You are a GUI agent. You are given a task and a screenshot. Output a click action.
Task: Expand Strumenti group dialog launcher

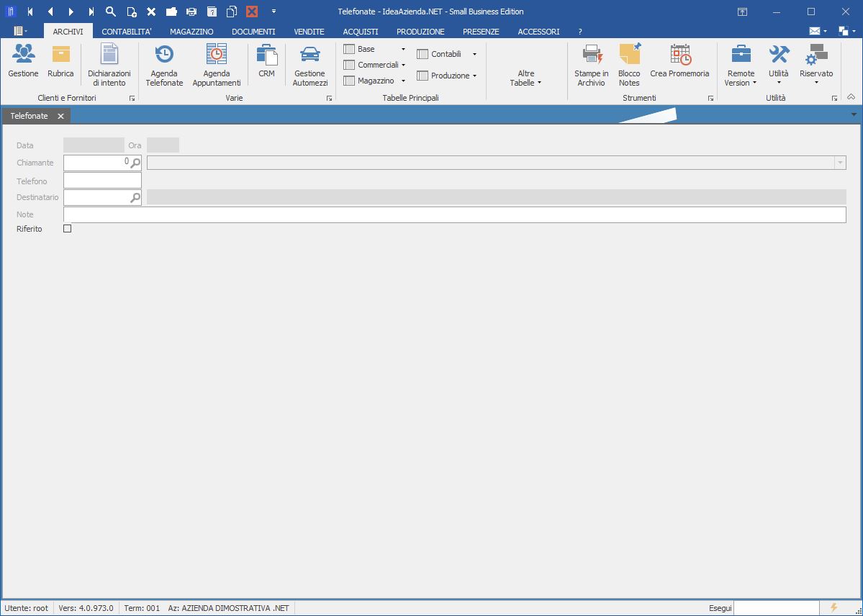pyautogui.click(x=710, y=99)
